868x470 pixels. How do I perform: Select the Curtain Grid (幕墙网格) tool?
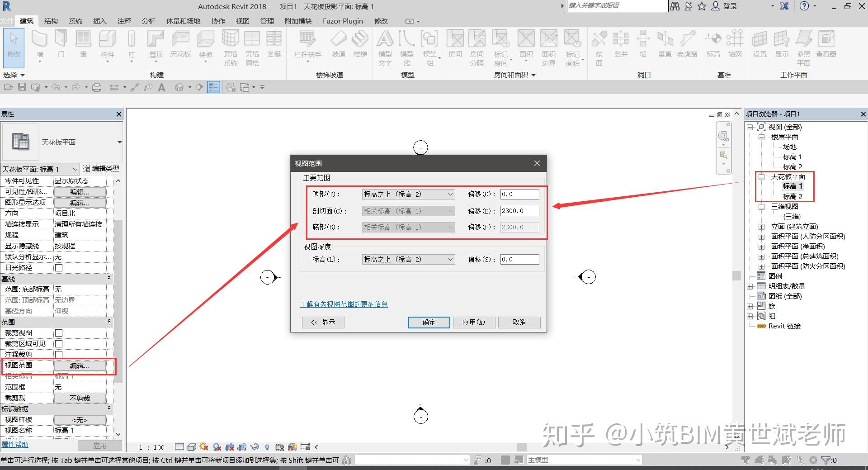click(252, 48)
